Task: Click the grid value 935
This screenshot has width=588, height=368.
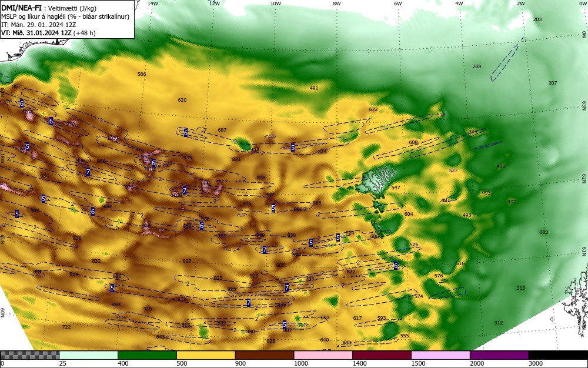Action: click(188, 158)
